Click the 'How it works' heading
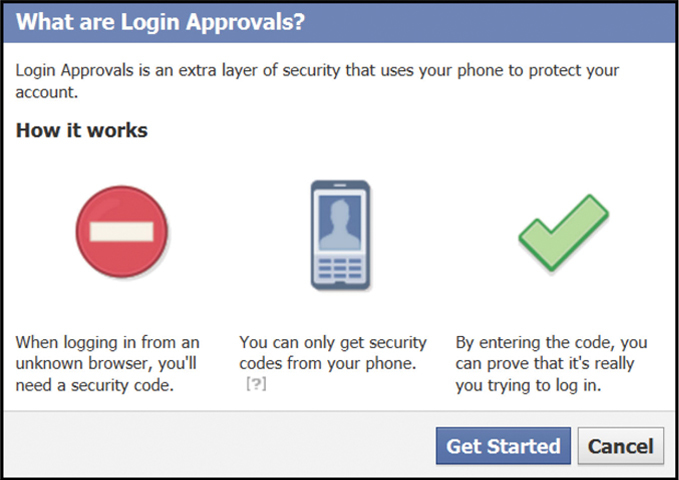This screenshot has height=480, width=679. coord(82,130)
